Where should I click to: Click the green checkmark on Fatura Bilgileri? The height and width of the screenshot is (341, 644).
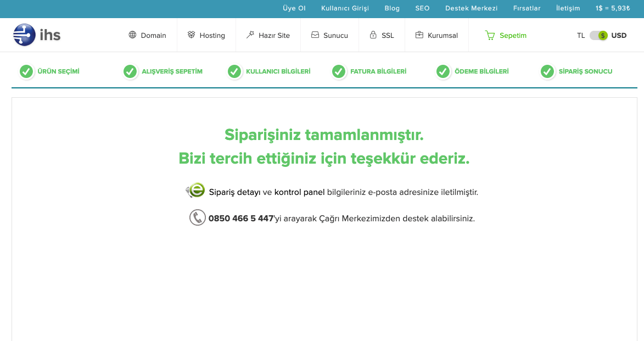pos(339,71)
